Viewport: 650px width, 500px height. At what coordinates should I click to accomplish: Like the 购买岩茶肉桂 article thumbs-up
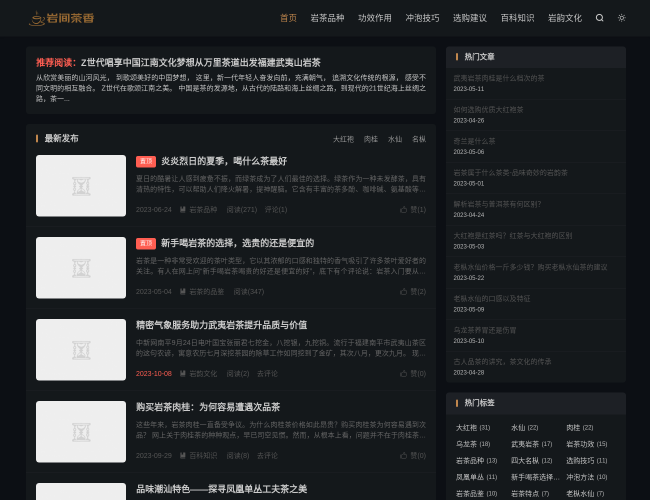(x=413, y=456)
